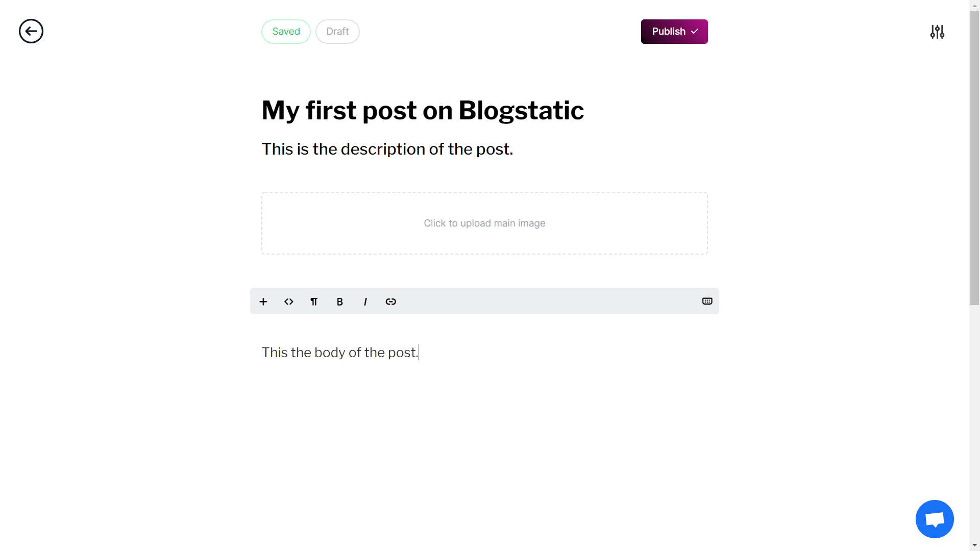Open the chat support widget
The height and width of the screenshot is (551, 980).
(x=934, y=519)
